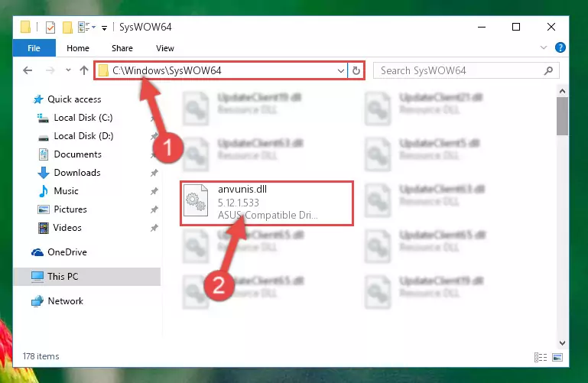Switch to Large icons view from the status bar

[557, 357]
